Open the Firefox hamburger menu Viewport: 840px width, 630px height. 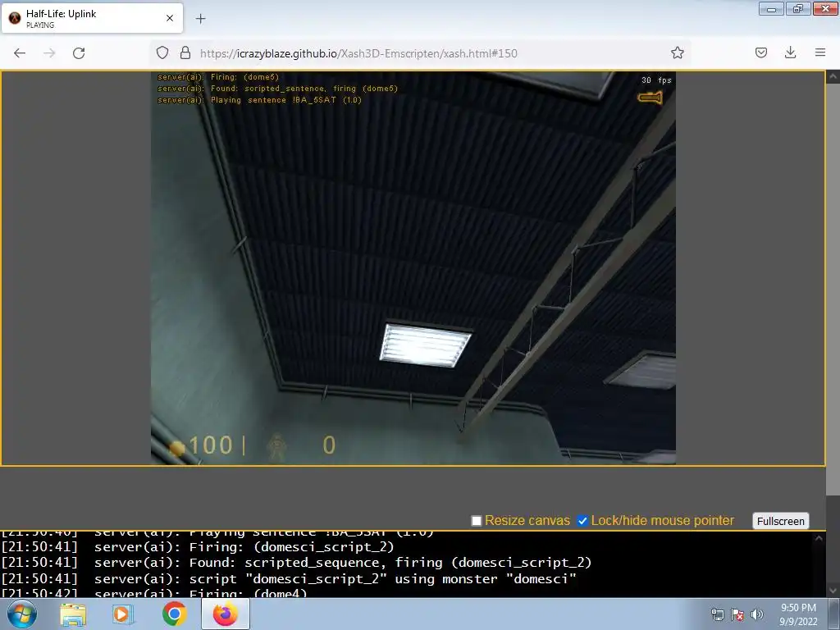[x=820, y=52]
